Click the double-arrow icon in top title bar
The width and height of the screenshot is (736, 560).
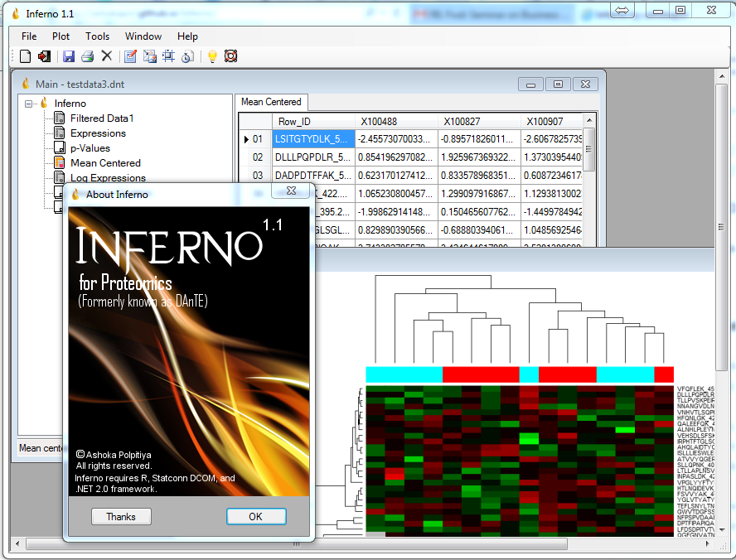point(622,10)
